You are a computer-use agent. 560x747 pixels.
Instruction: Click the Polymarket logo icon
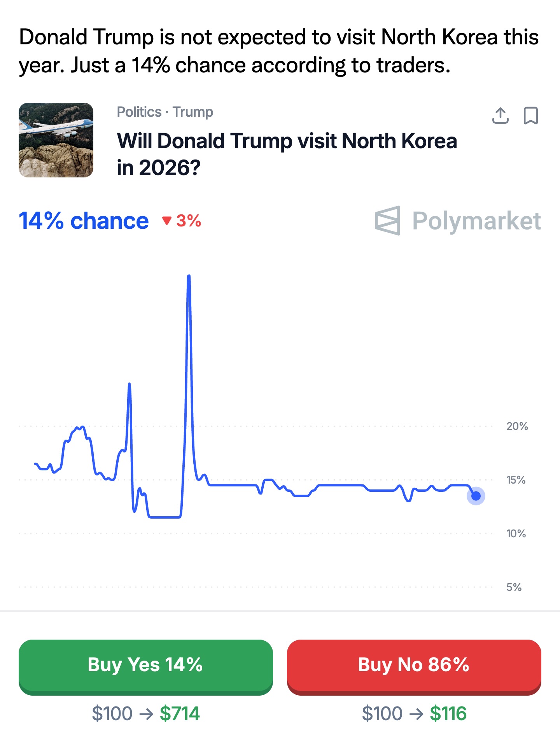[388, 221]
